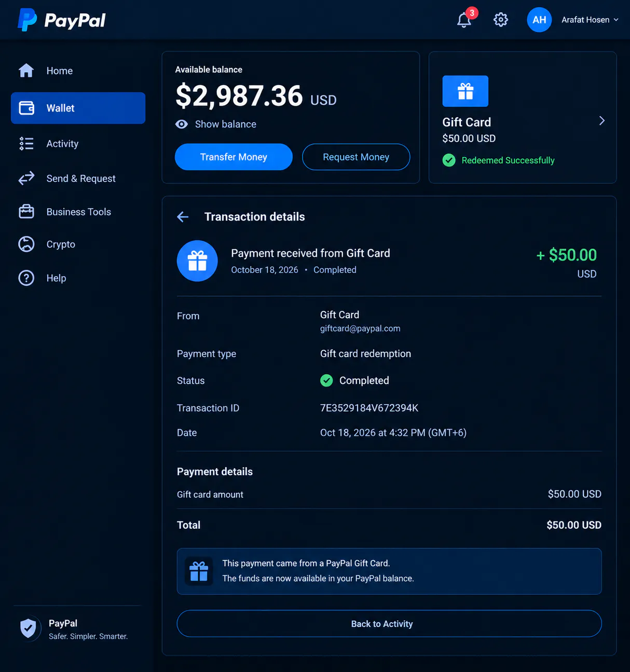Screen dimensions: 630x672
Task: Click 'Safer. Simpler. Smarter.' tagline
Action: click(x=88, y=637)
